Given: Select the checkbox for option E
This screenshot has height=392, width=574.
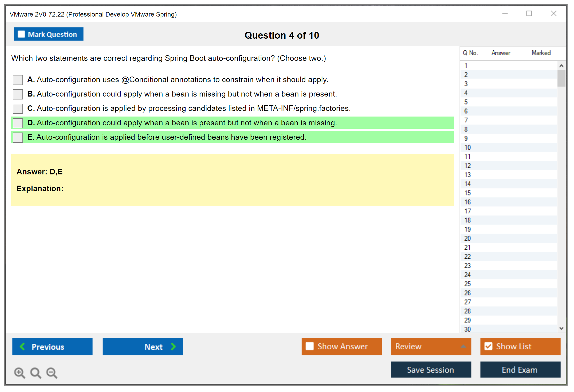Looking at the screenshot, I should pyautogui.click(x=18, y=137).
